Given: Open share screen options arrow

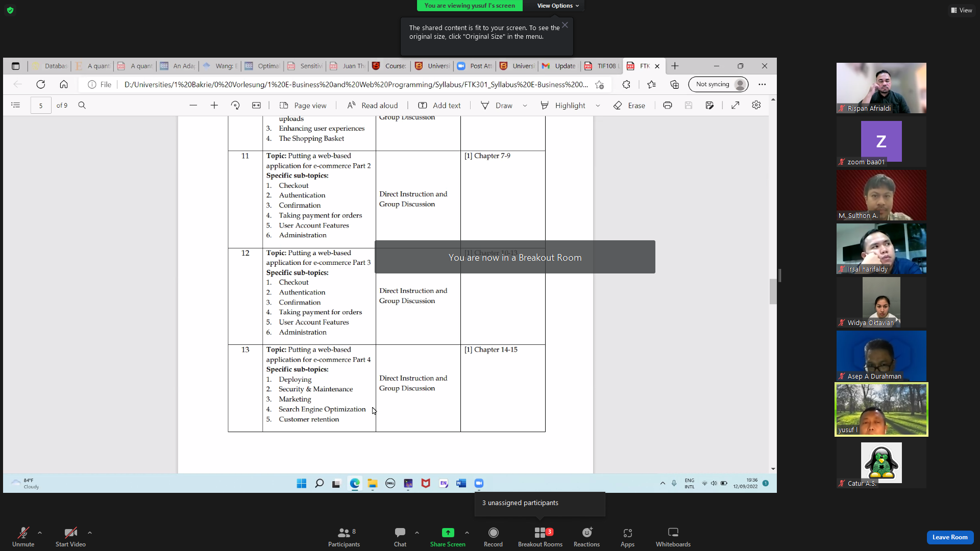Looking at the screenshot, I should (x=467, y=533).
